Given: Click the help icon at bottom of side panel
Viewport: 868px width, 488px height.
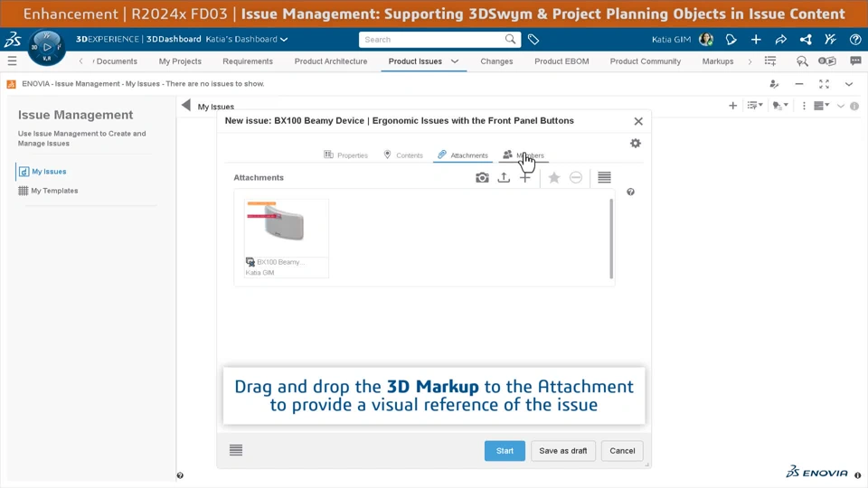Looking at the screenshot, I should [180, 475].
